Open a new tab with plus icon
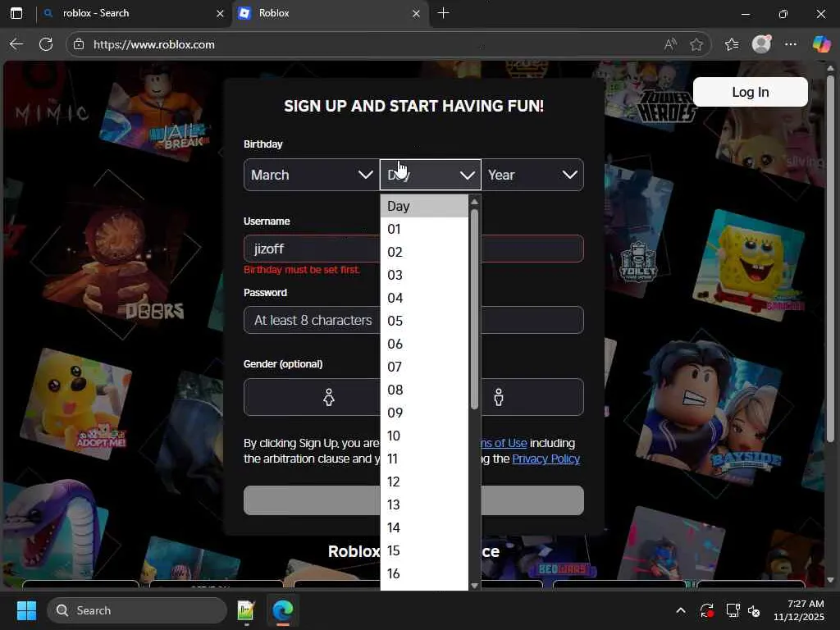The image size is (840, 630). click(443, 13)
